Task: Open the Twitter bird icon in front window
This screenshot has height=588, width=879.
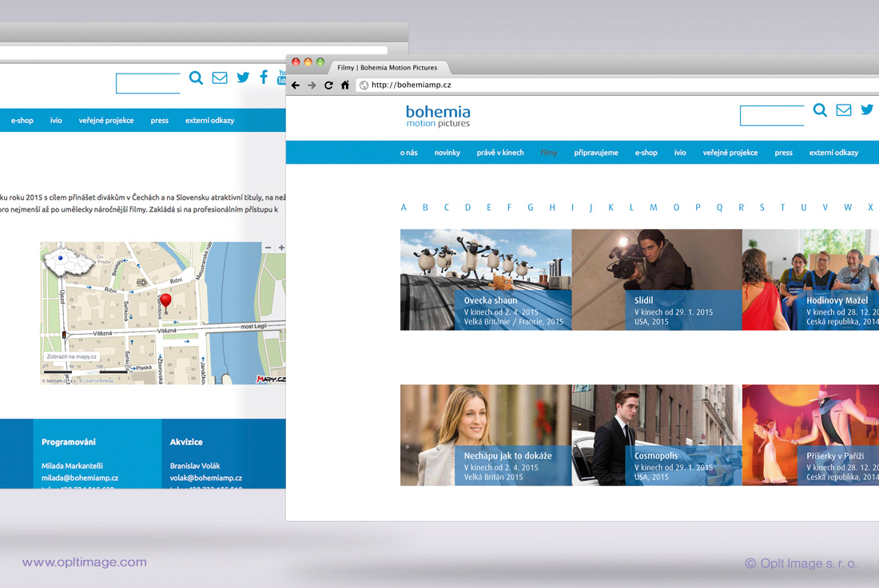Action: point(867,110)
